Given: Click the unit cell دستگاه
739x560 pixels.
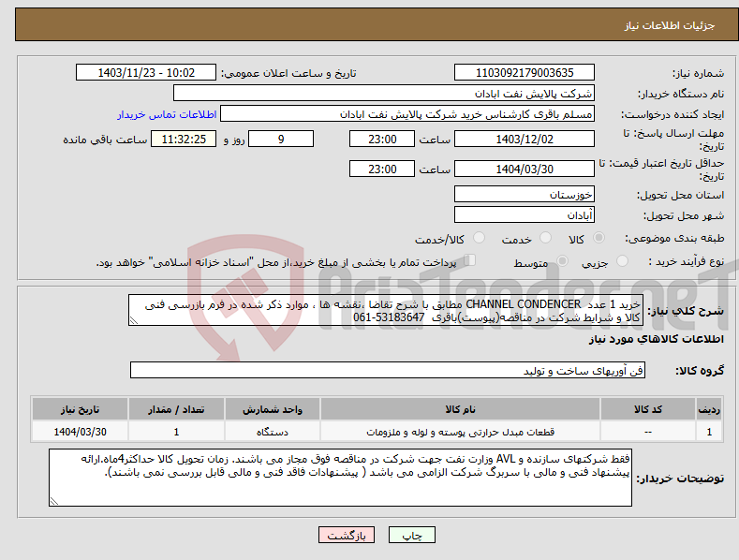Looking at the screenshot, I should [x=273, y=432].
